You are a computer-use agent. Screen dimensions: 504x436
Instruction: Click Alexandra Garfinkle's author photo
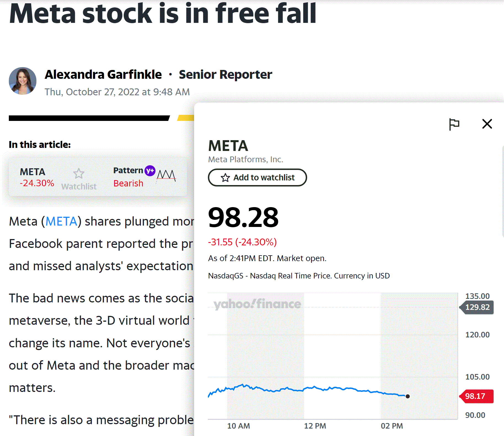(x=23, y=81)
